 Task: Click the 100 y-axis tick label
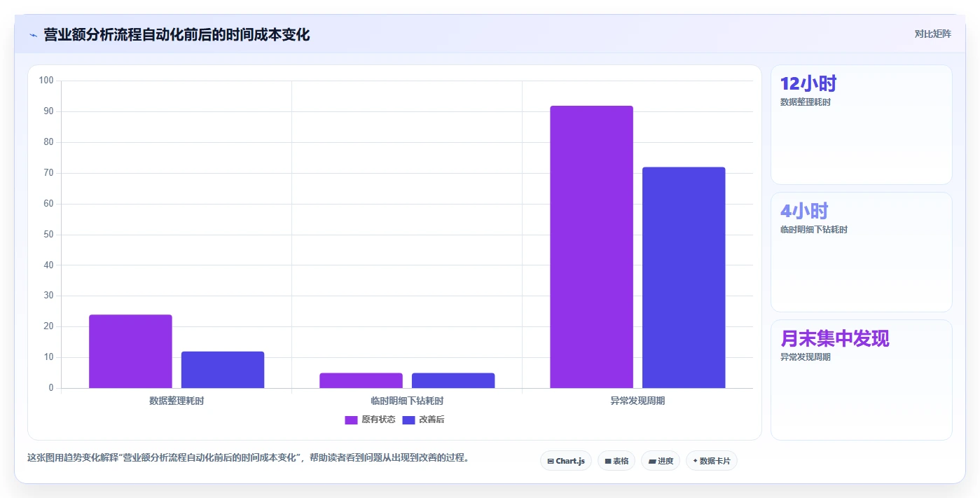[46, 81]
